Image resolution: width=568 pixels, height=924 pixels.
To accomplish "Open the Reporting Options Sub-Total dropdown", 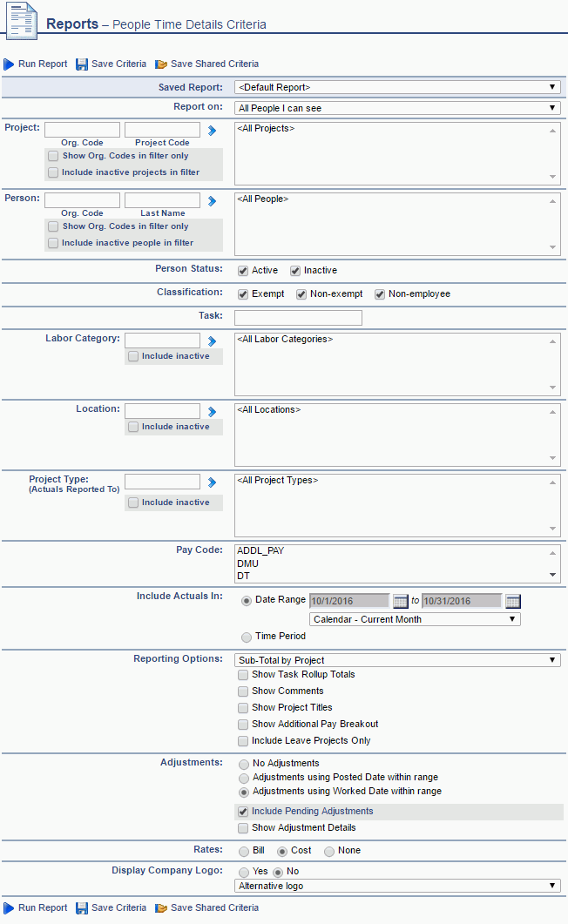I will pyautogui.click(x=397, y=660).
